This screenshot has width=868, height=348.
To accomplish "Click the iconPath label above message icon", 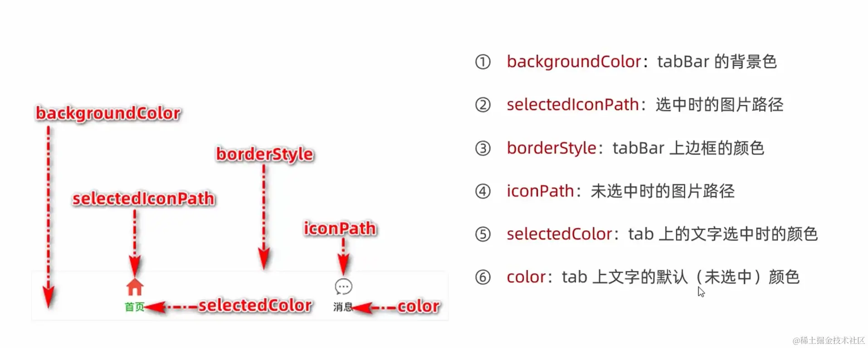I will [x=340, y=228].
